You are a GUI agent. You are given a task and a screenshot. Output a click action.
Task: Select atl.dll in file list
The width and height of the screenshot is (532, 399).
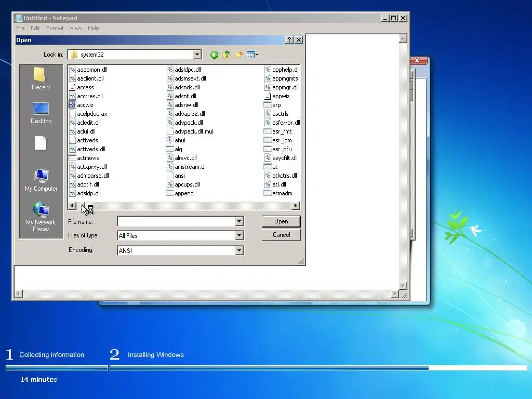(275, 184)
